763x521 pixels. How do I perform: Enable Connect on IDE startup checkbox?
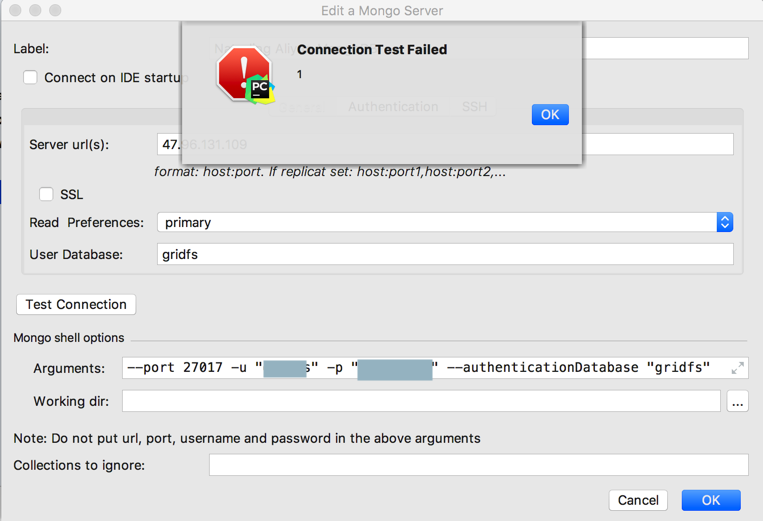pyautogui.click(x=30, y=77)
